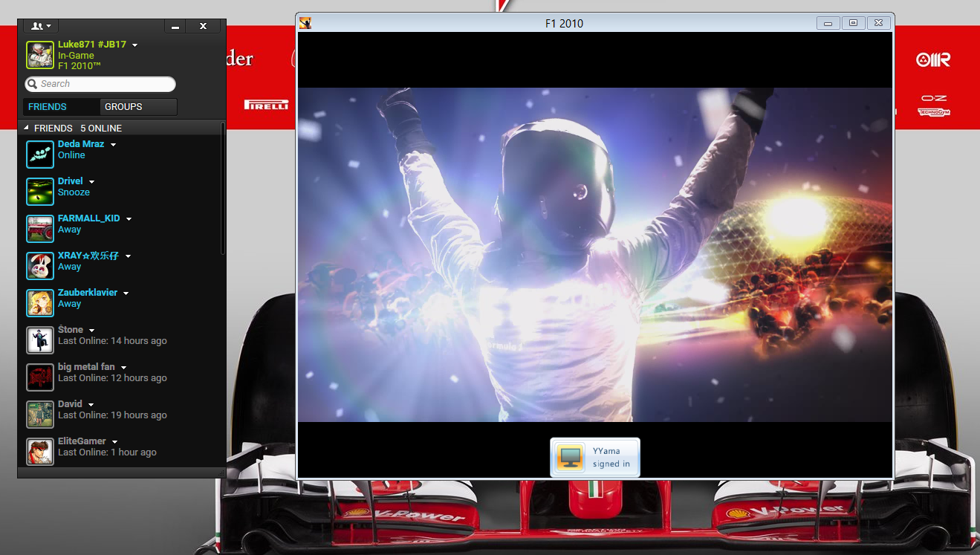Open the add friend menu icon
Viewport: 980px width, 555px height.
pyautogui.click(x=41, y=26)
